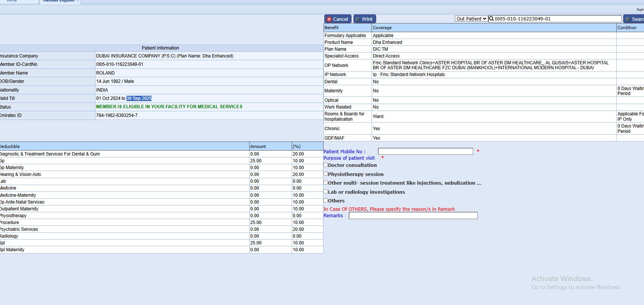The height and width of the screenshot is (305, 644).
Task: Click the magnifier icon in search box
Action: point(491,19)
